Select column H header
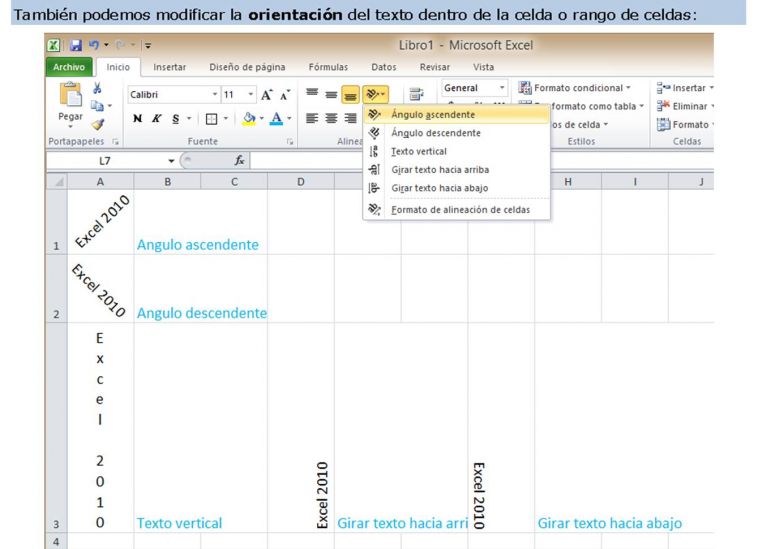The height and width of the screenshot is (549, 758). (x=568, y=182)
